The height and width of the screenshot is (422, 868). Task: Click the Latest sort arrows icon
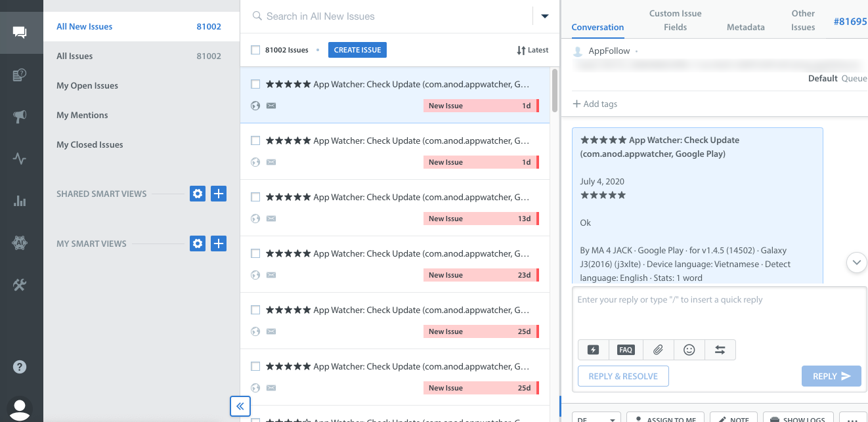521,50
